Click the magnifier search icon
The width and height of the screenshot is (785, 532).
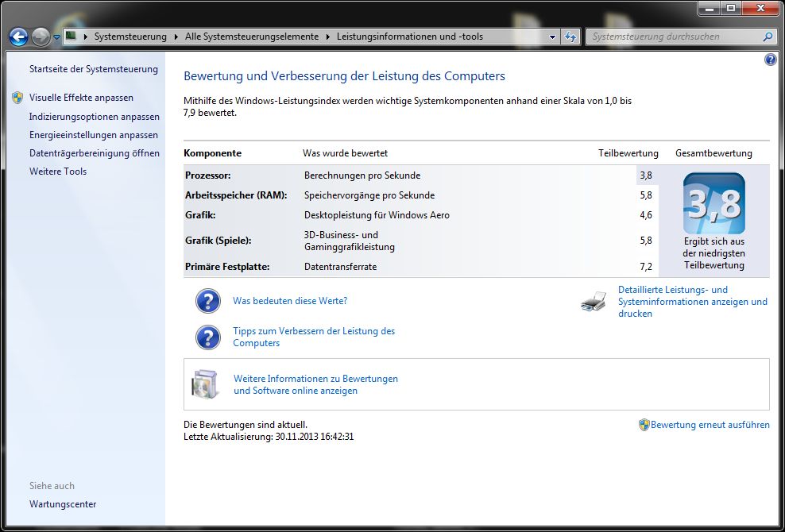point(768,37)
